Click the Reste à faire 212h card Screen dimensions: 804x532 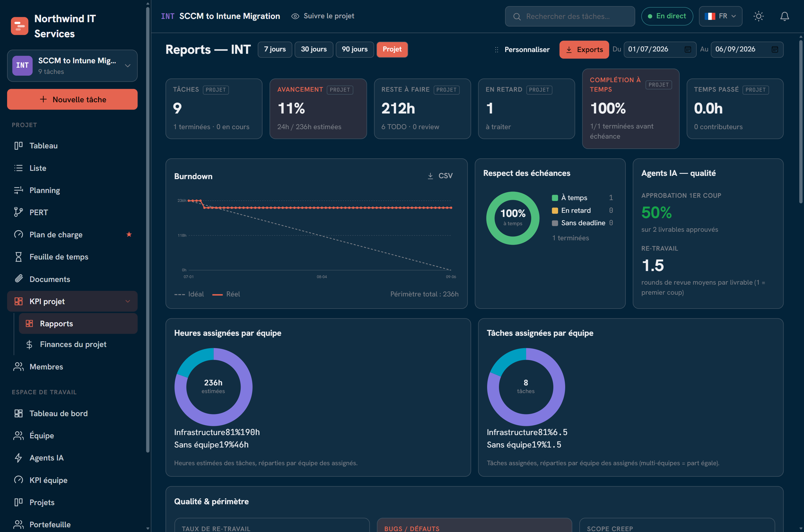tap(422, 108)
